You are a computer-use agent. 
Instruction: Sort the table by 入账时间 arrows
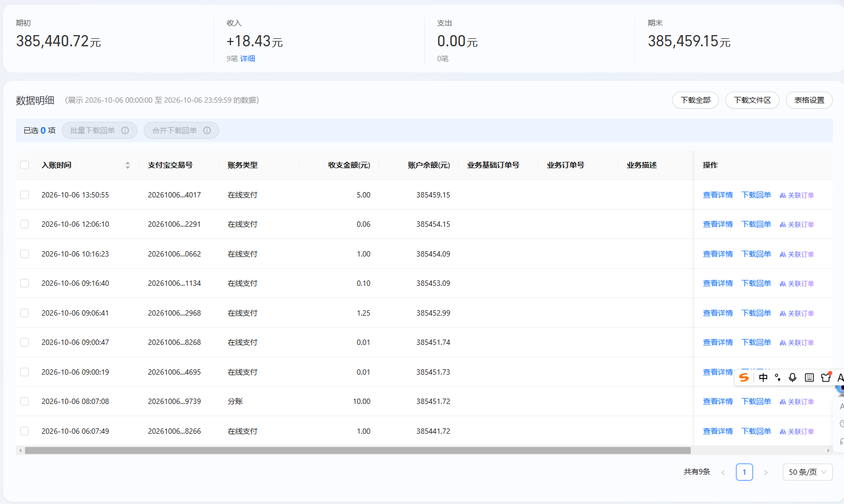pos(128,166)
